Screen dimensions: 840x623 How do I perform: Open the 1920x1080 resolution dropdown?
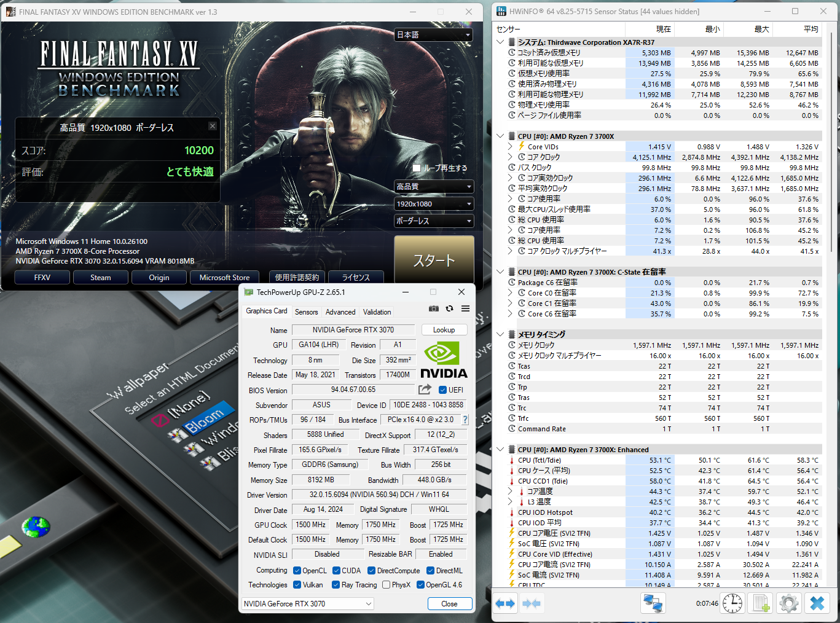pyautogui.click(x=433, y=204)
